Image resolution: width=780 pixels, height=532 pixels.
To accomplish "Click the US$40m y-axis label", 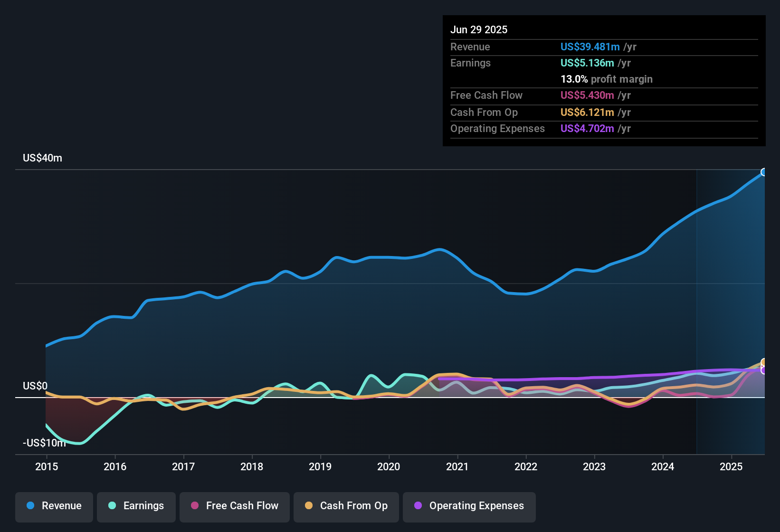I will click(x=42, y=158).
